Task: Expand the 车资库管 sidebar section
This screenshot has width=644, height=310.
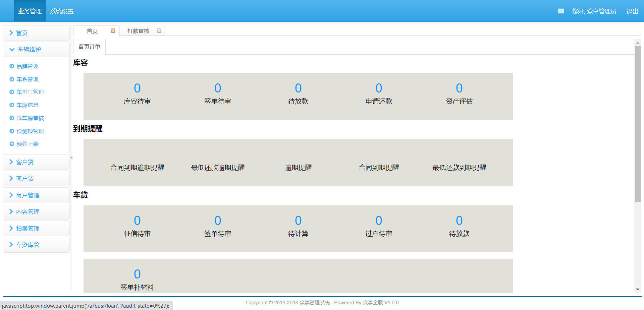Action: pos(36,245)
